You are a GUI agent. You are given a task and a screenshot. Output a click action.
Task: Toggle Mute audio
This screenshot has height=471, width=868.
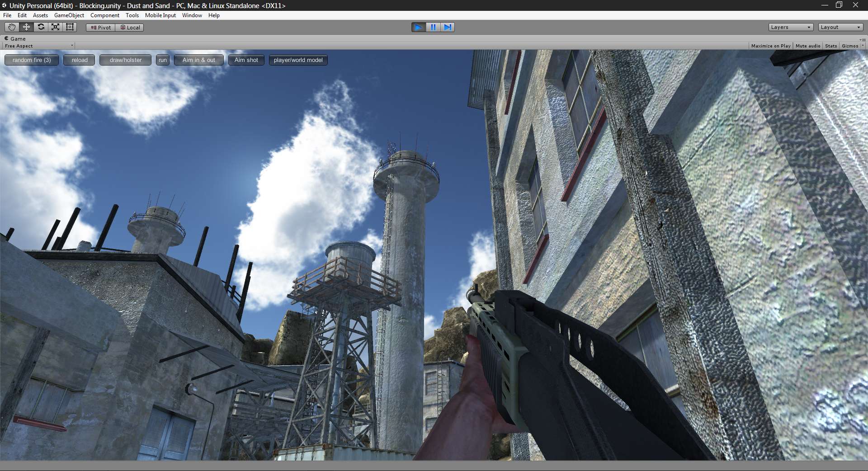(x=808, y=46)
